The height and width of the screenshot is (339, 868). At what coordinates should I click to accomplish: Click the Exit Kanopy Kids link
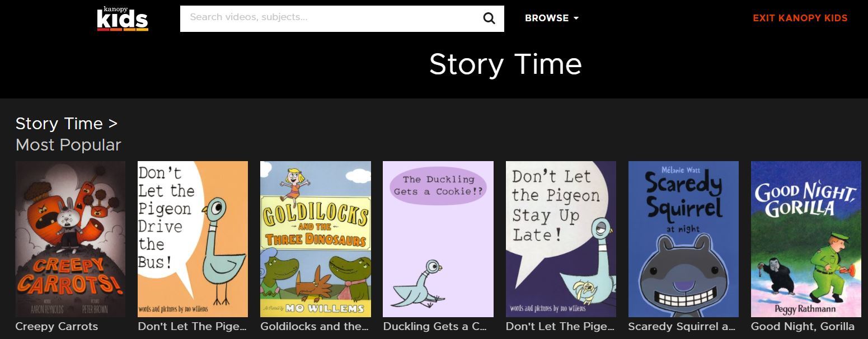click(800, 18)
